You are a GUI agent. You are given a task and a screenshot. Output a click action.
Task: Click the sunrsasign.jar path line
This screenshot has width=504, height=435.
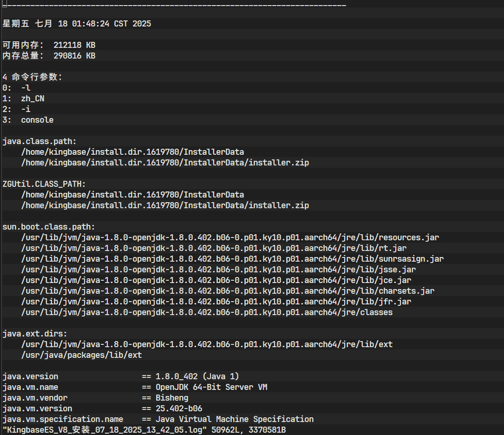[232, 259]
